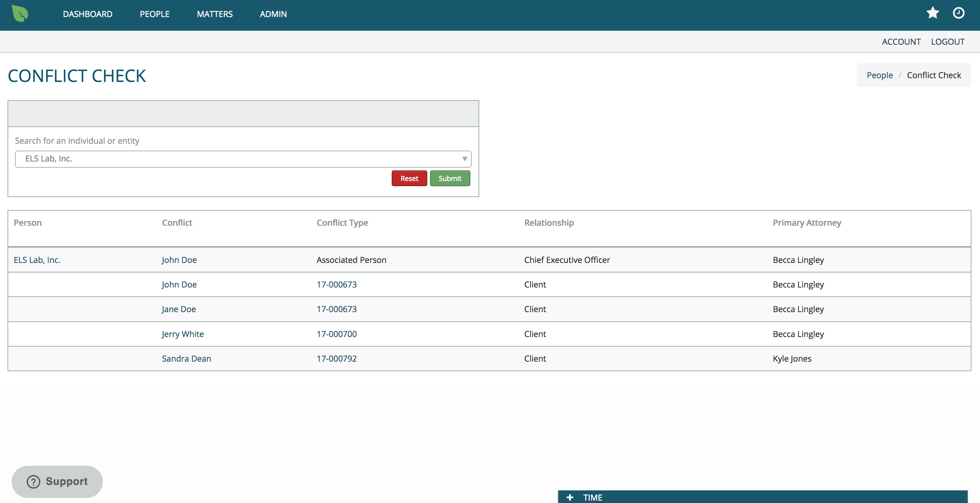Open Jerry White conflict link
This screenshot has height=503, width=980.
click(x=183, y=334)
